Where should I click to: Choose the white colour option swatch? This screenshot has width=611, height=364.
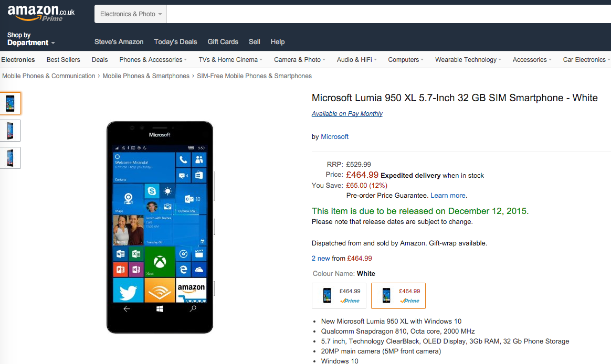click(398, 296)
